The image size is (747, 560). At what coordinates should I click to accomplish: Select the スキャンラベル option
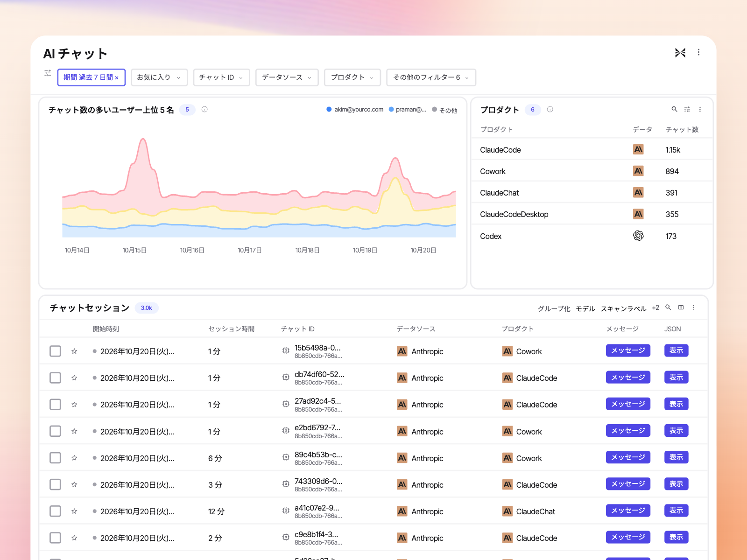coord(623,308)
